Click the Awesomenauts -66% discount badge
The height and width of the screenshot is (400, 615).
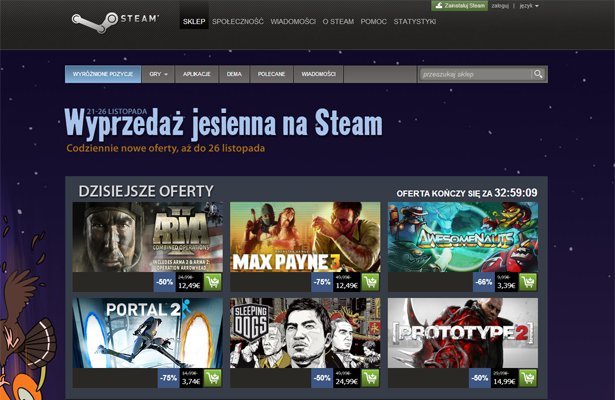click(x=484, y=282)
